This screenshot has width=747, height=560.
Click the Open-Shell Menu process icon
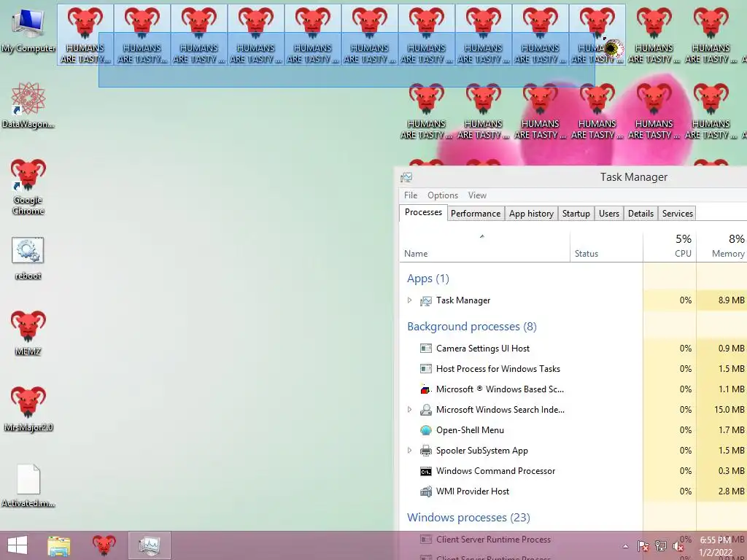click(x=426, y=430)
